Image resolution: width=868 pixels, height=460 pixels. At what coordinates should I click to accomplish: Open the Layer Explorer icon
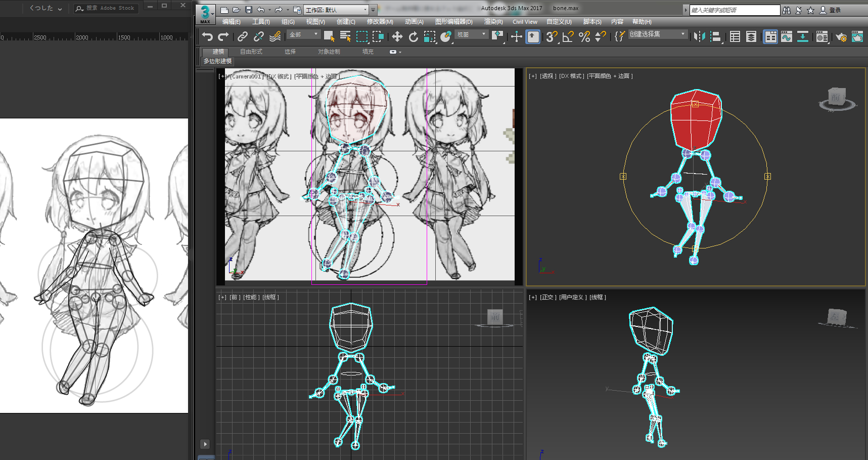pyautogui.click(x=751, y=36)
